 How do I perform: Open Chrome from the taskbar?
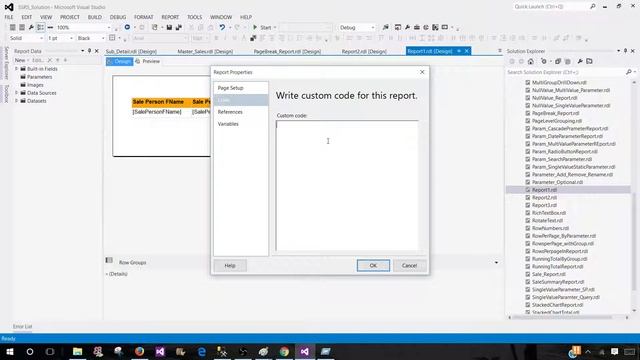[284, 351]
